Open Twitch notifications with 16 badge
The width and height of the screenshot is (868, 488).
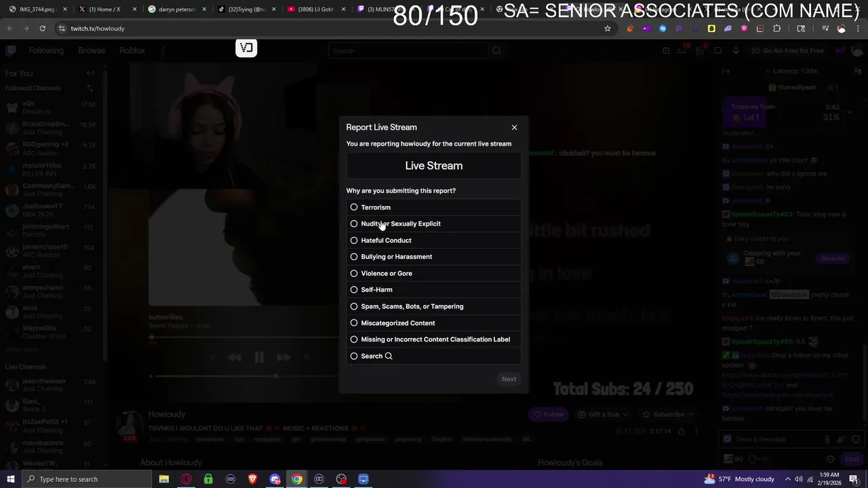tap(684, 51)
